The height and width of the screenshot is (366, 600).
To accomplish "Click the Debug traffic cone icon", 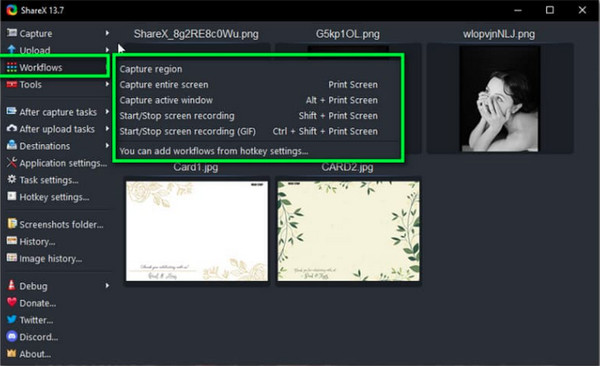I will pos(12,285).
